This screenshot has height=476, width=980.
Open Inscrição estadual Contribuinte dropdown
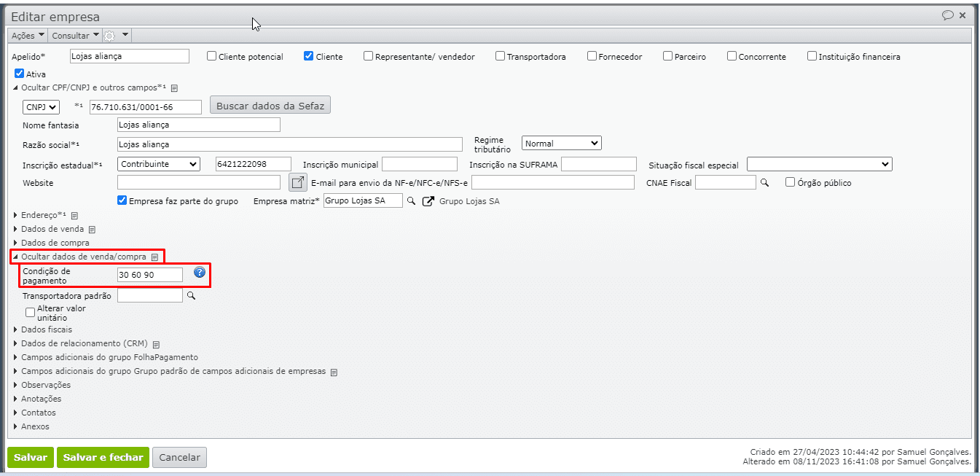tap(159, 164)
